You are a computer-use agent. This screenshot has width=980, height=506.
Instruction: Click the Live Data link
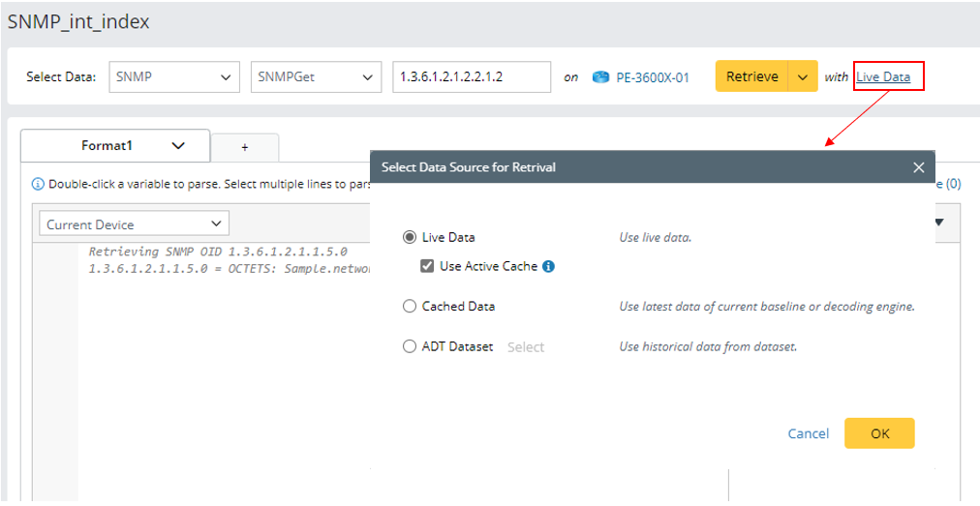(883, 77)
